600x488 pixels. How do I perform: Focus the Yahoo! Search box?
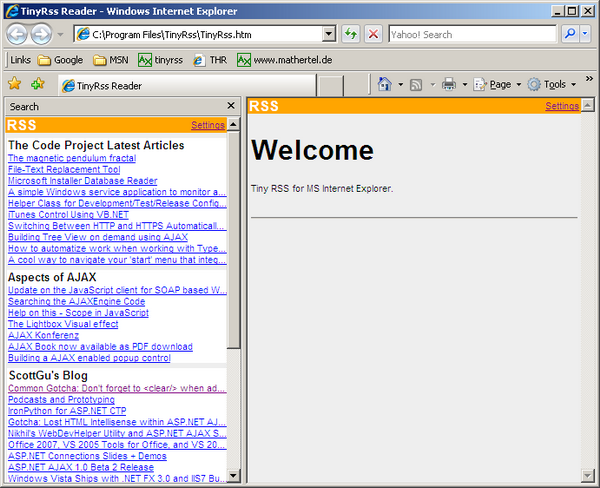[x=472, y=34]
